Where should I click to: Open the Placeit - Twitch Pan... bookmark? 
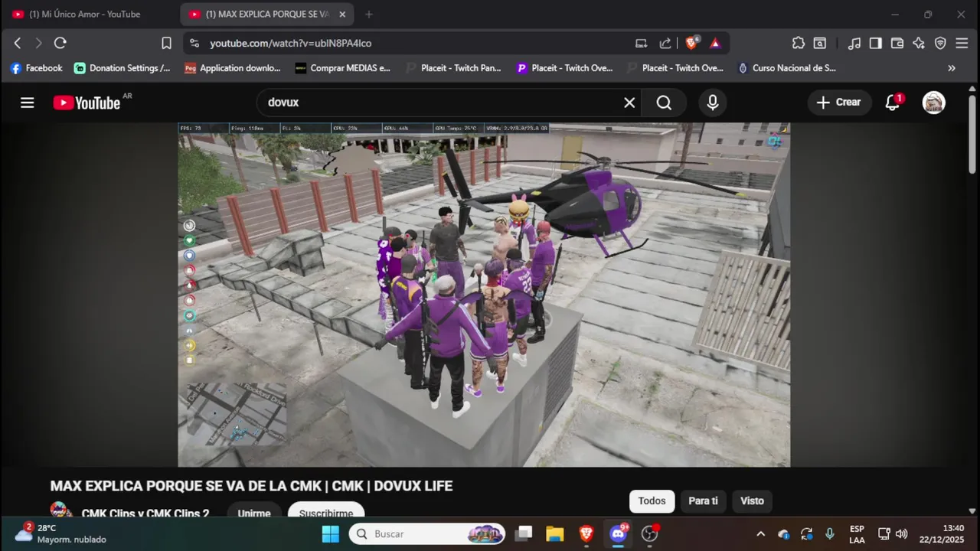click(x=453, y=68)
